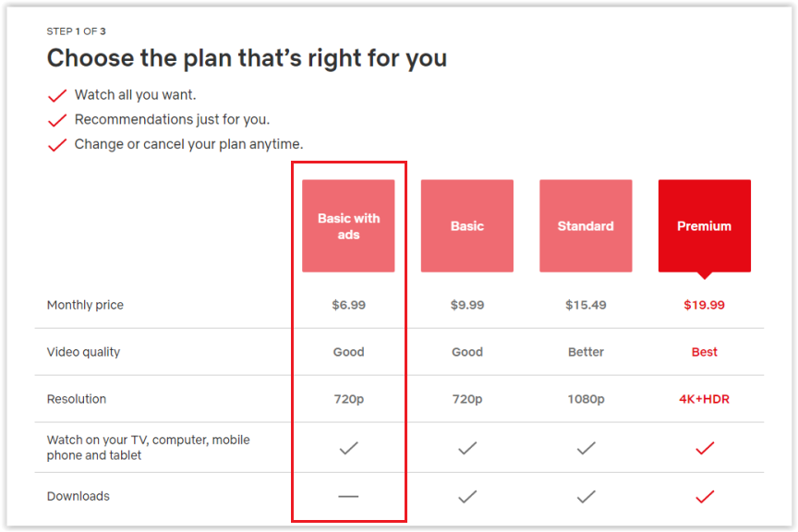Viewport: 798px width, 532px height.
Task: Click the checkmark beside Recommendations just for you
Action: point(57,120)
